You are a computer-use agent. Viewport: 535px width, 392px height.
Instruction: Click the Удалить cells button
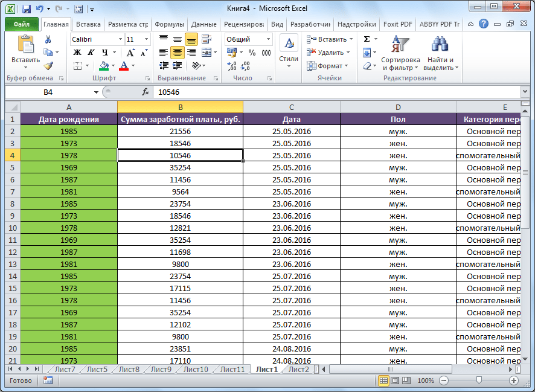(x=330, y=53)
